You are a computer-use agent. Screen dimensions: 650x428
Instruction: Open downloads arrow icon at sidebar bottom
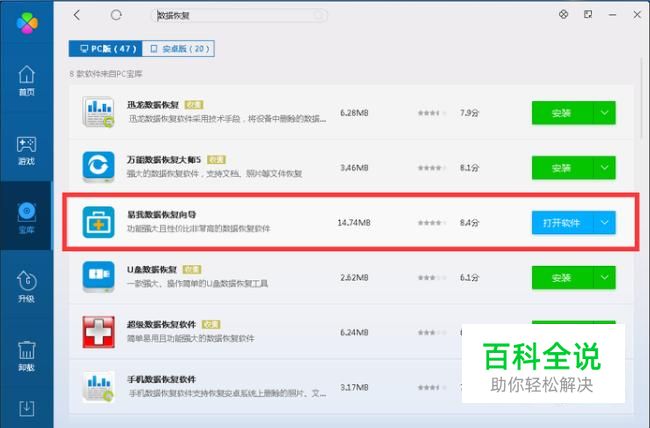click(27, 409)
